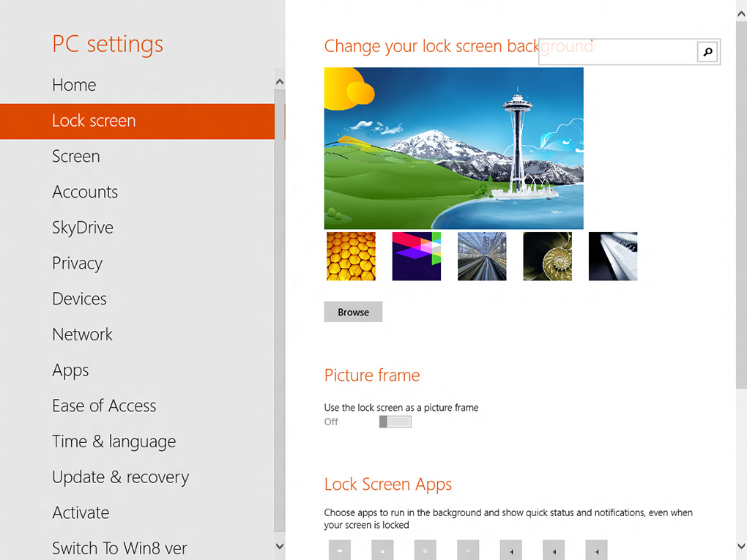Viewport: 747px width, 560px height.
Task: Choose the nautilus shell background thumbnail
Action: coord(547,256)
